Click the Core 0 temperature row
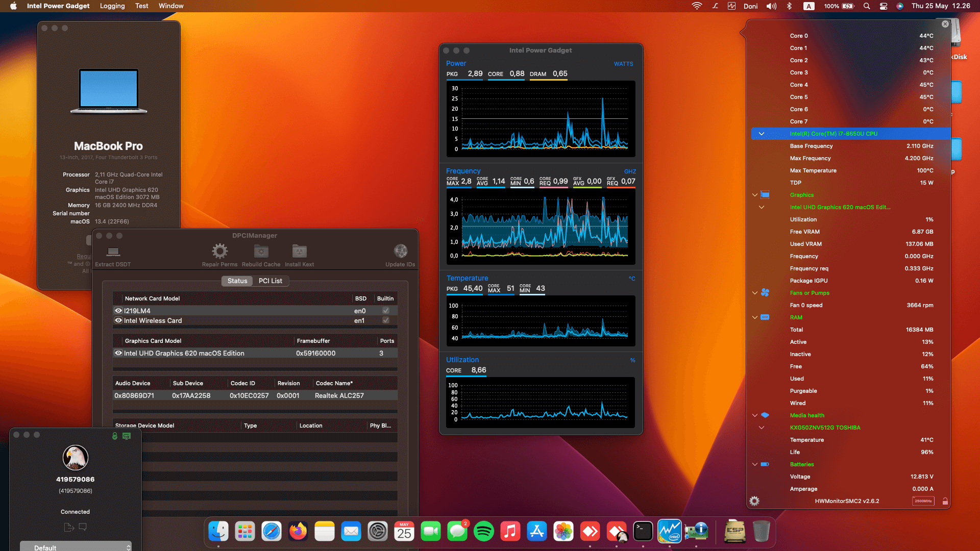 tap(862, 36)
